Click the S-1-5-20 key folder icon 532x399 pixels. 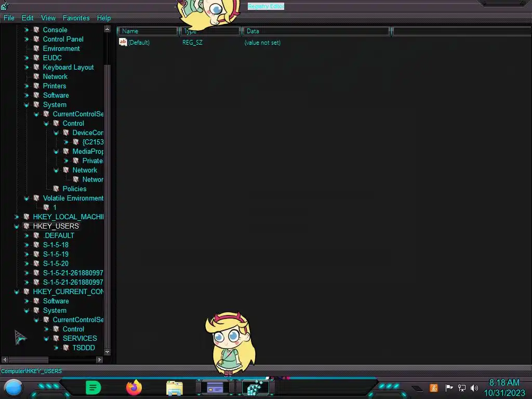click(x=36, y=263)
